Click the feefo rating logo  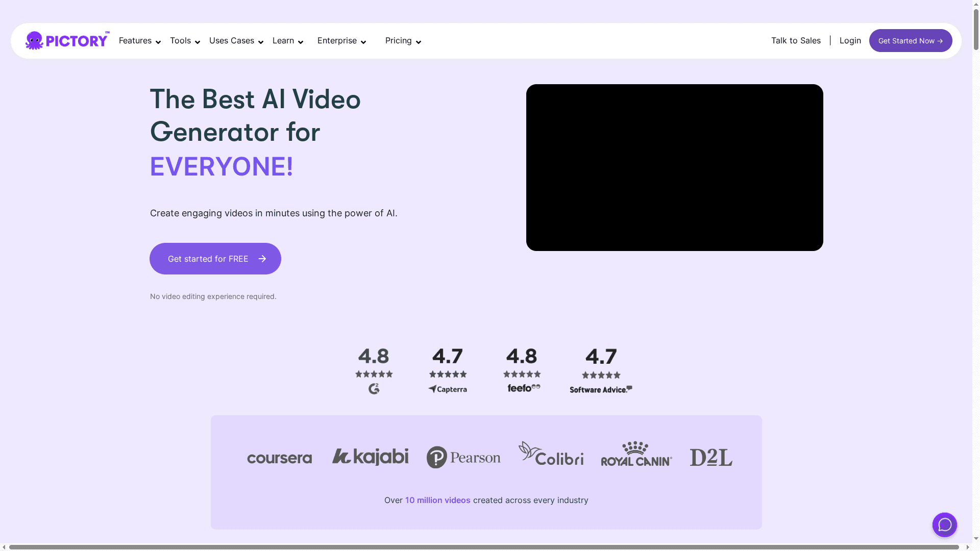click(x=522, y=387)
